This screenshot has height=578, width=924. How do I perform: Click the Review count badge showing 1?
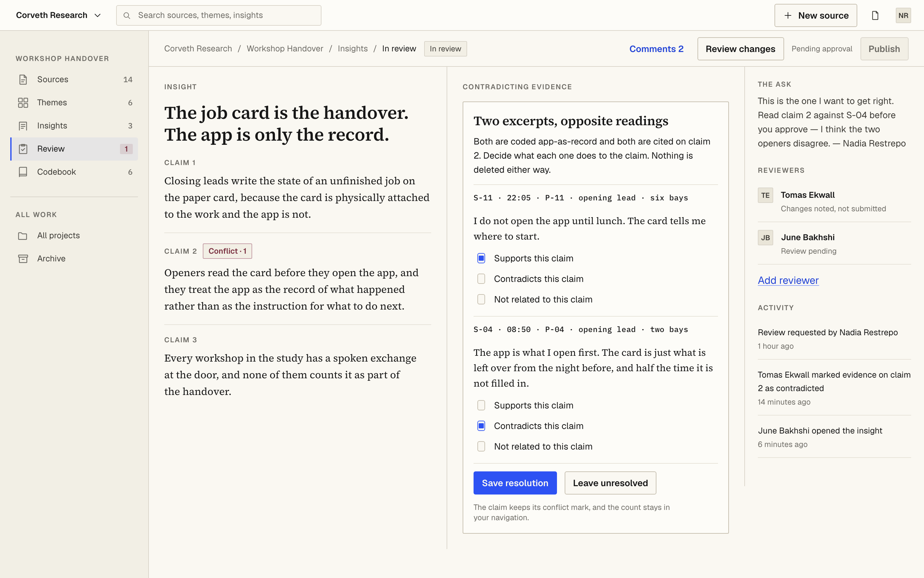pyautogui.click(x=126, y=149)
